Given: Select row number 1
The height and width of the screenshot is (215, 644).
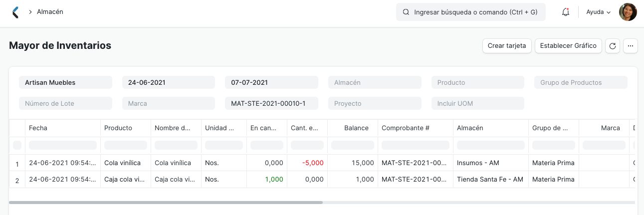Looking at the screenshot, I should tap(17, 164).
